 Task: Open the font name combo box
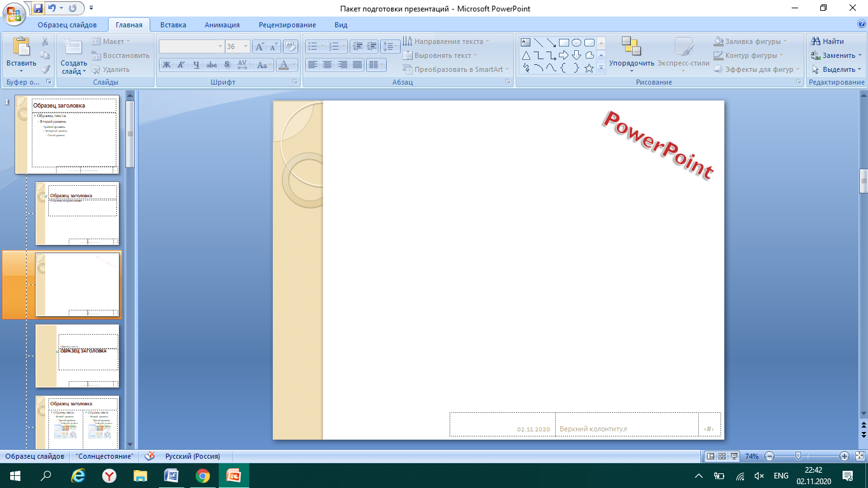pos(191,46)
